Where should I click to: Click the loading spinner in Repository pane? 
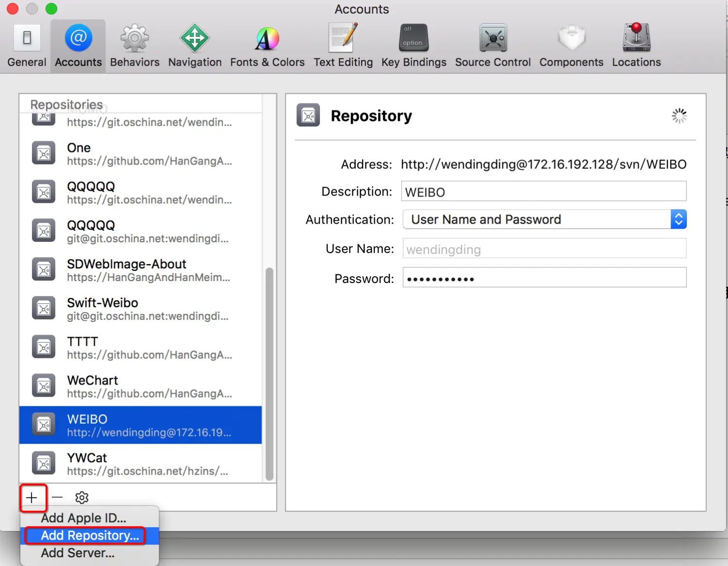tap(679, 116)
